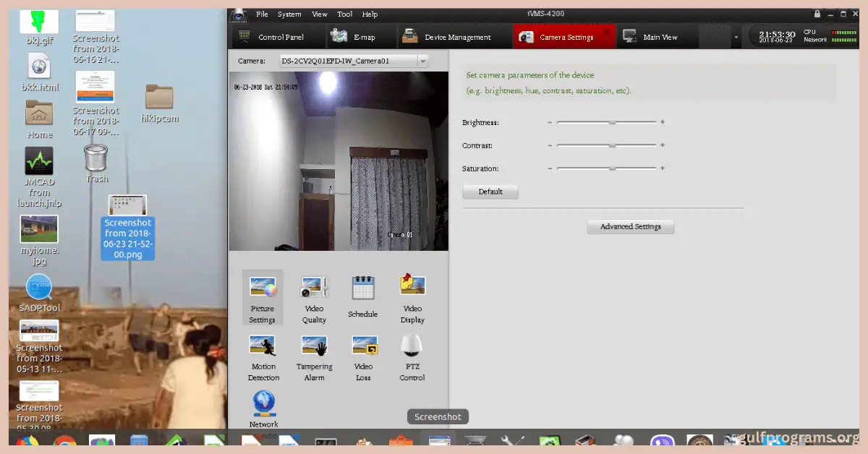This screenshot has height=454, width=868.
Task: Open Picture Settings icon
Action: [x=262, y=288]
